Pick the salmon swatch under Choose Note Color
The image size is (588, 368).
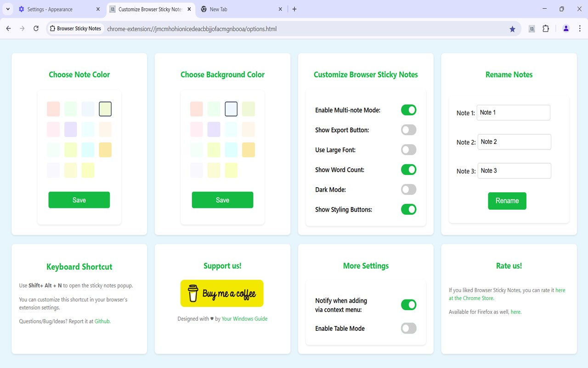coord(53,109)
